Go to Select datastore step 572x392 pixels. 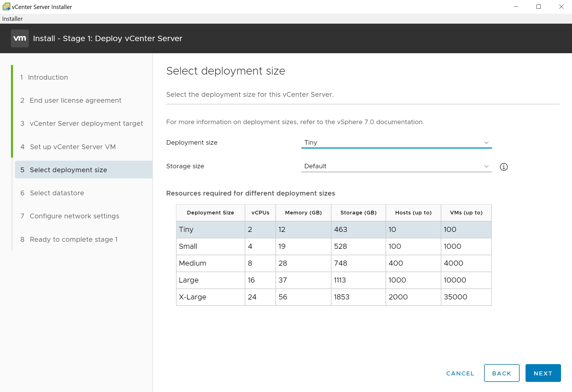[52, 193]
